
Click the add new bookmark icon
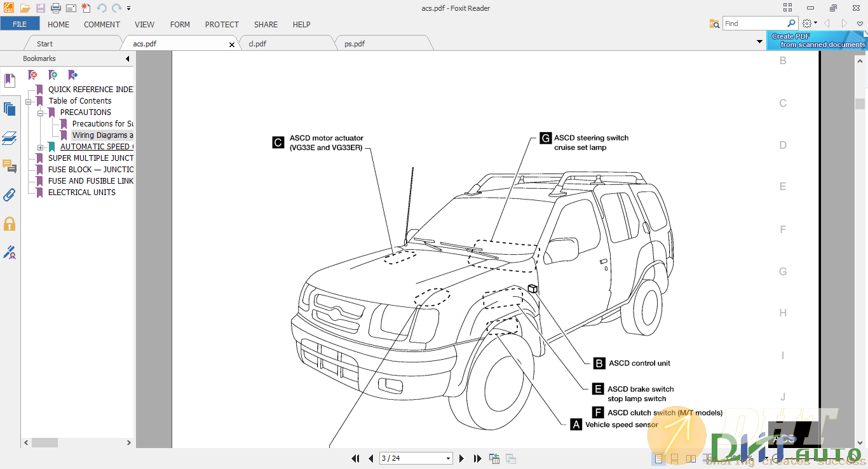(x=53, y=75)
